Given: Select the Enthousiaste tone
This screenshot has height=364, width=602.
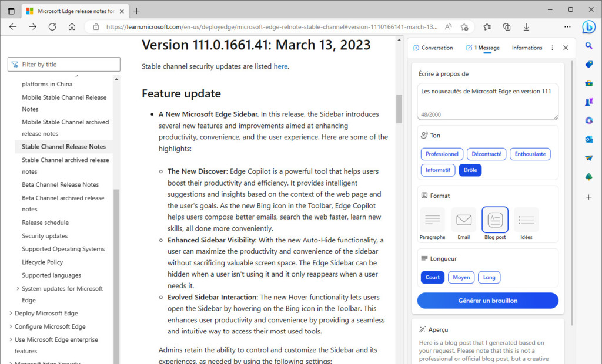Looking at the screenshot, I should coord(530,153).
